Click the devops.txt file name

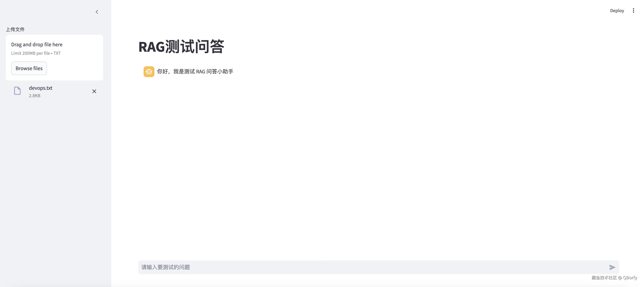click(x=41, y=88)
